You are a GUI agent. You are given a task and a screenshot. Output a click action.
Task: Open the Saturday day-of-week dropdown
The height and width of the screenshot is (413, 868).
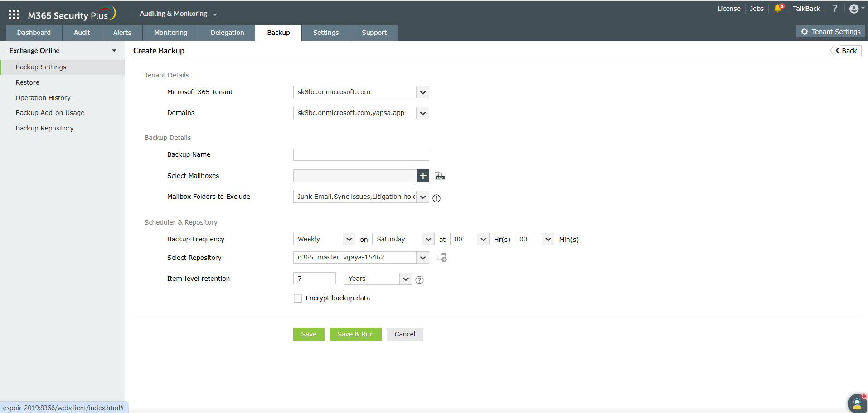(x=403, y=239)
